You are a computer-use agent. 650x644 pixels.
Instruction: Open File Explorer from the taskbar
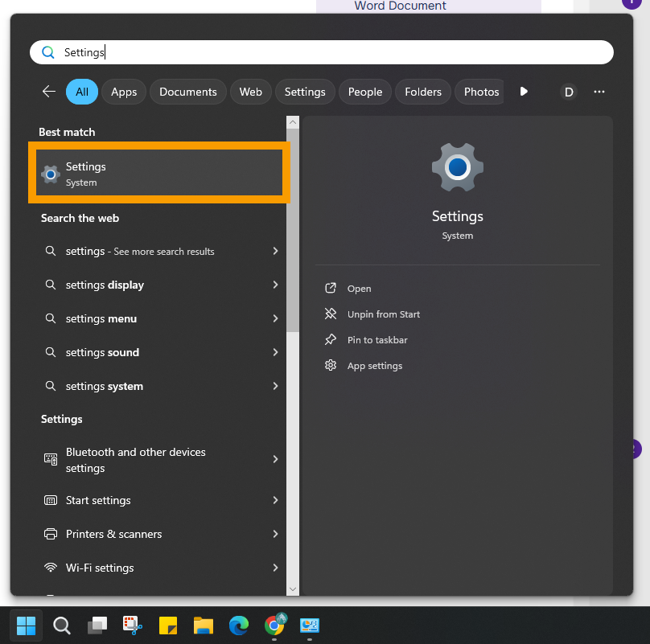203,626
